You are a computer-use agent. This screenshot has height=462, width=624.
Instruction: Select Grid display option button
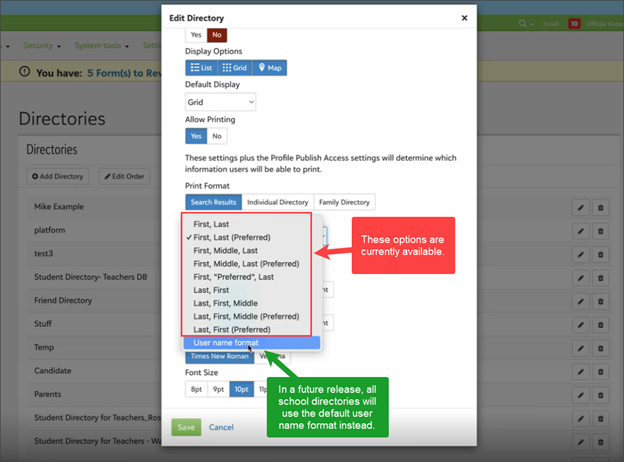click(234, 67)
